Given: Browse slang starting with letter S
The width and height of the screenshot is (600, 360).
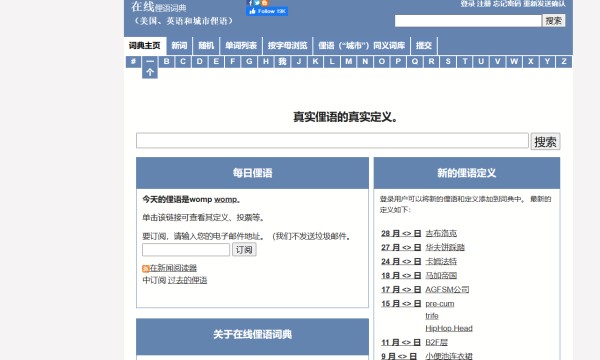Looking at the screenshot, I should pos(448,62).
